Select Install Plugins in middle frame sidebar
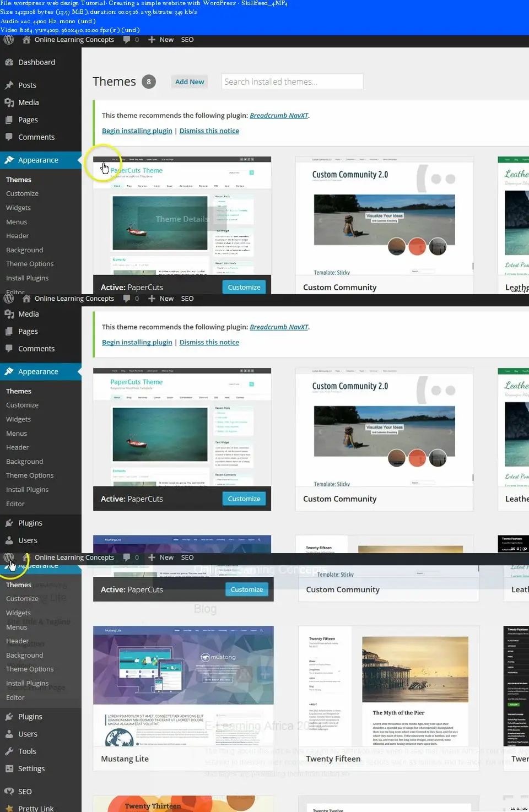529x812 pixels. (x=27, y=489)
